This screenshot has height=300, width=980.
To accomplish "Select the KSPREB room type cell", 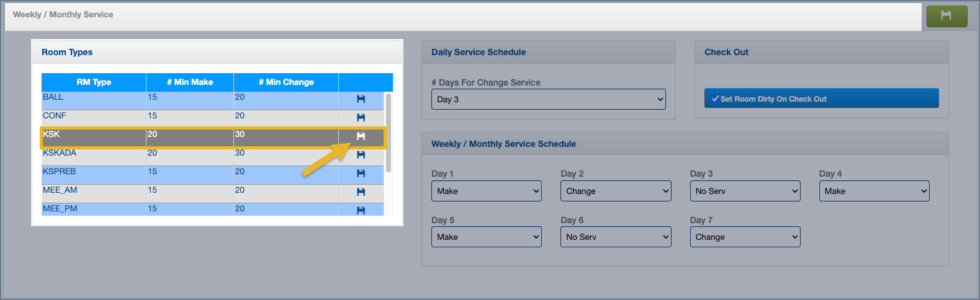I will pyautogui.click(x=60, y=172).
